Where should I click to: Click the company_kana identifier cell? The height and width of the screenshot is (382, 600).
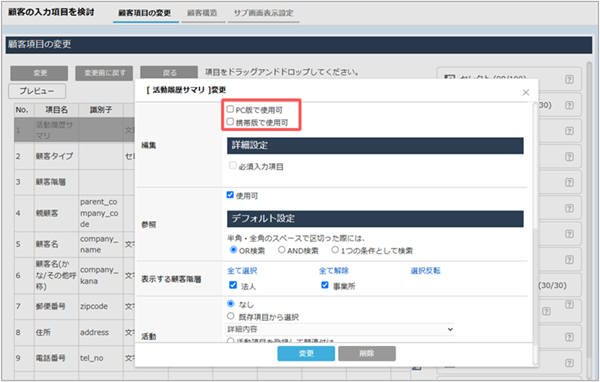(101, 276)
